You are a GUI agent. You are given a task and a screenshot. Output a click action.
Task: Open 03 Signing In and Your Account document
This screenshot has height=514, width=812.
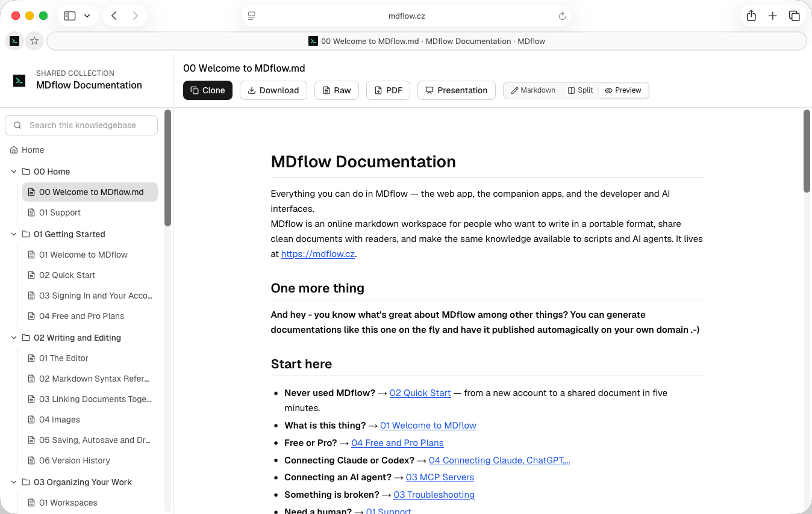[90, 296]
